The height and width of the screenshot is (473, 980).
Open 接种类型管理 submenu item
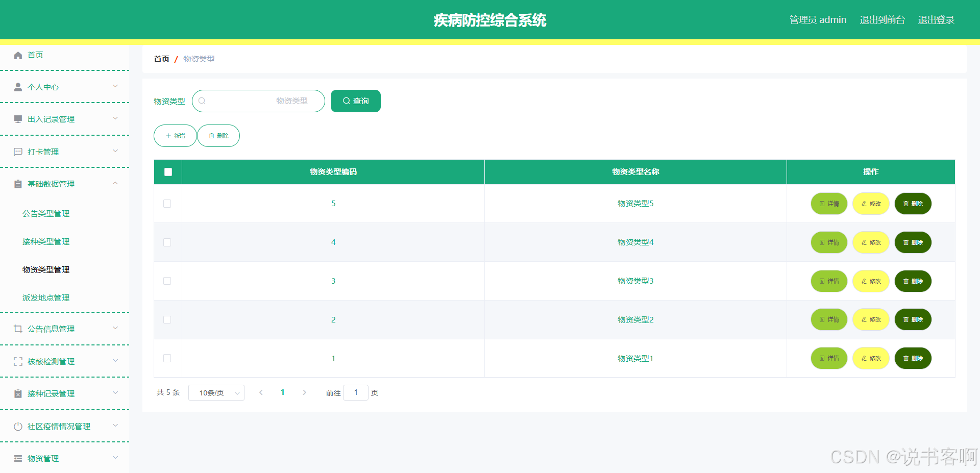coord(46,242)
